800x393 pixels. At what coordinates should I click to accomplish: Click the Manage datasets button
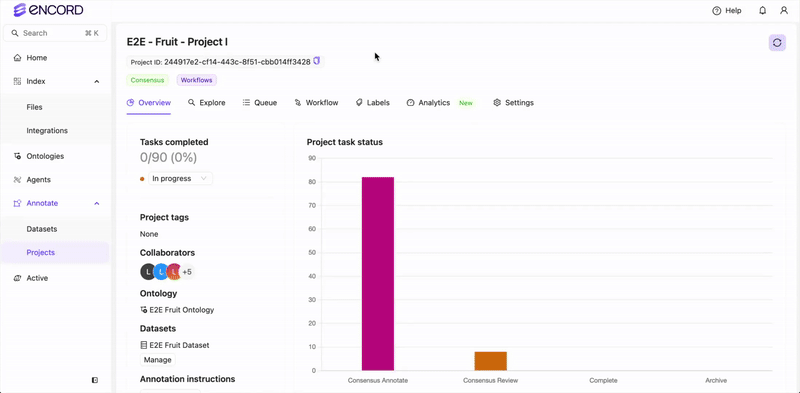point(158,360)
